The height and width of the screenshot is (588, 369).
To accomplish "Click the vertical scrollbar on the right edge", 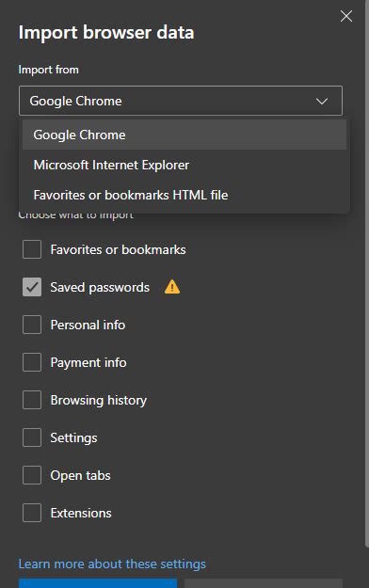I will (x=367, y=274).
